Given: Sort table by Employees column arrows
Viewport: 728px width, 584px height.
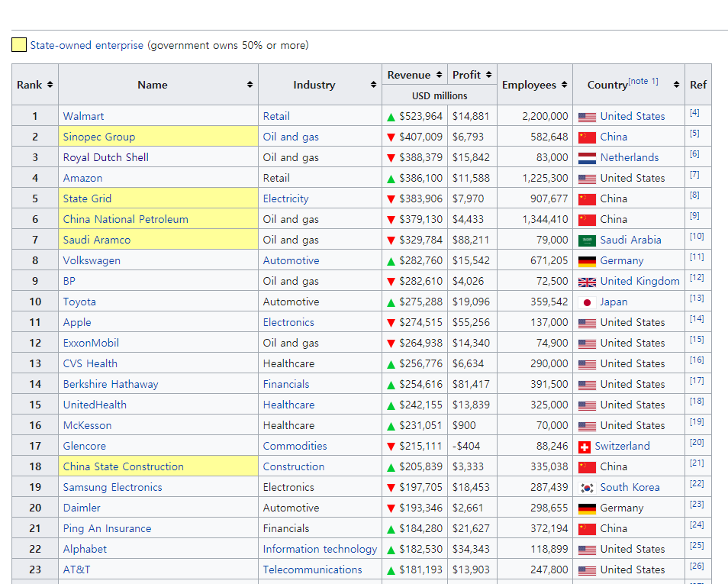Looking at the screenshot, I should pos(564,85).
